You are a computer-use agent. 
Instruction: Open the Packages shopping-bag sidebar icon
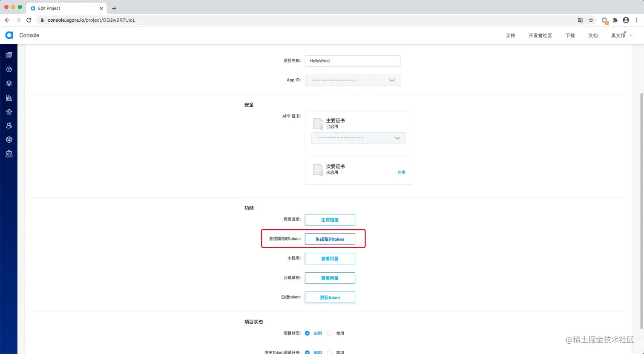(x=9, y=154)
